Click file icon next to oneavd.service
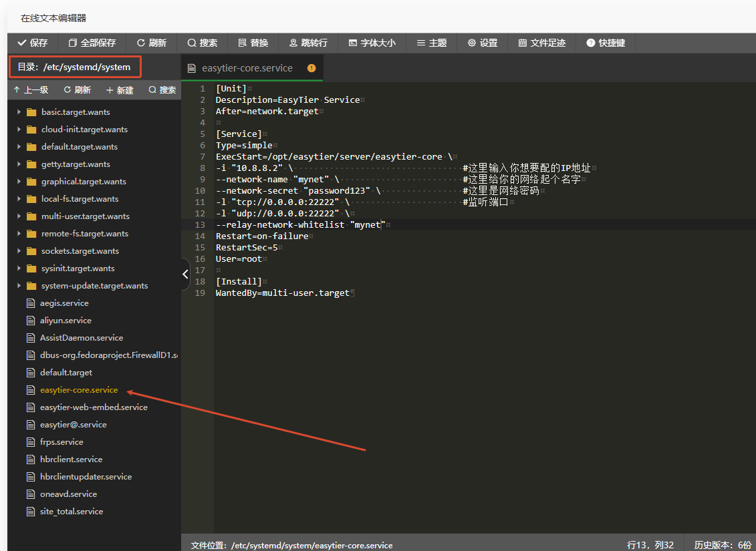Image resolution: width=756 pixels, height=551 pixels. (x=31, y=494)
